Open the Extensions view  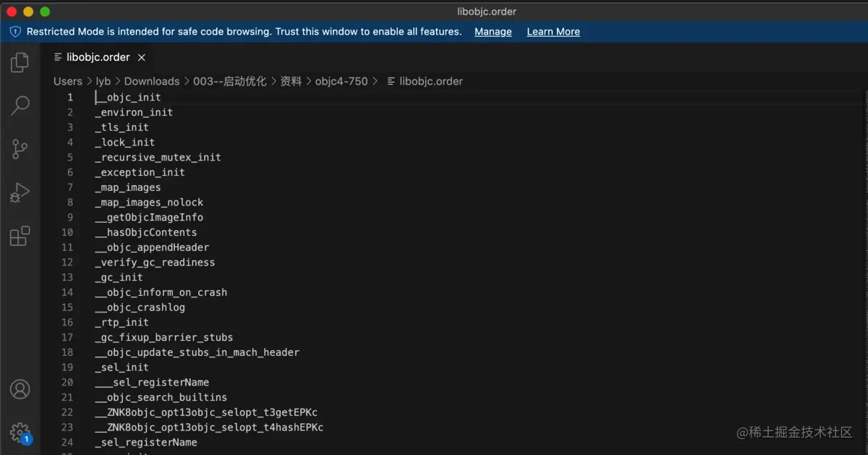click(20, 236)
